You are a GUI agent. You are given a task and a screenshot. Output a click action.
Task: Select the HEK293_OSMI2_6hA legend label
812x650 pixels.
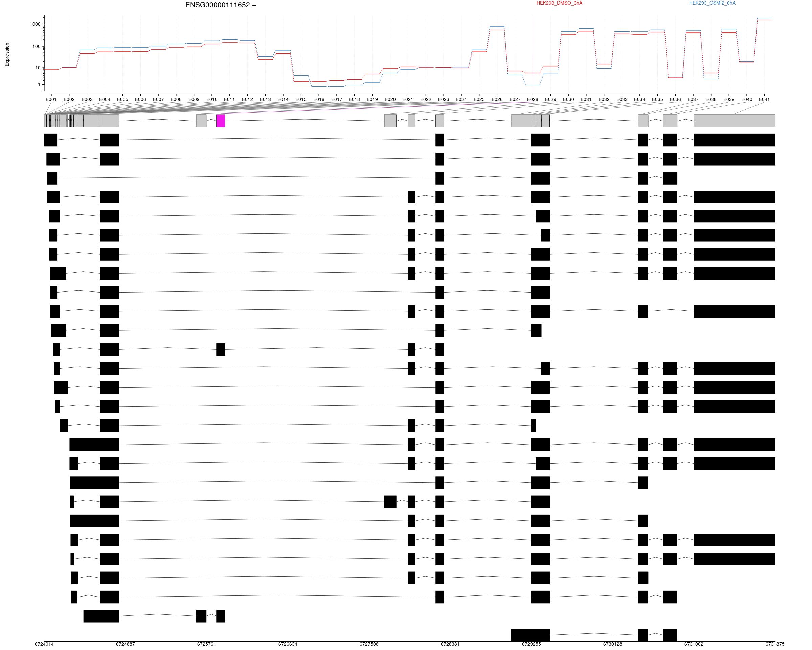click(x=712, y=3)
